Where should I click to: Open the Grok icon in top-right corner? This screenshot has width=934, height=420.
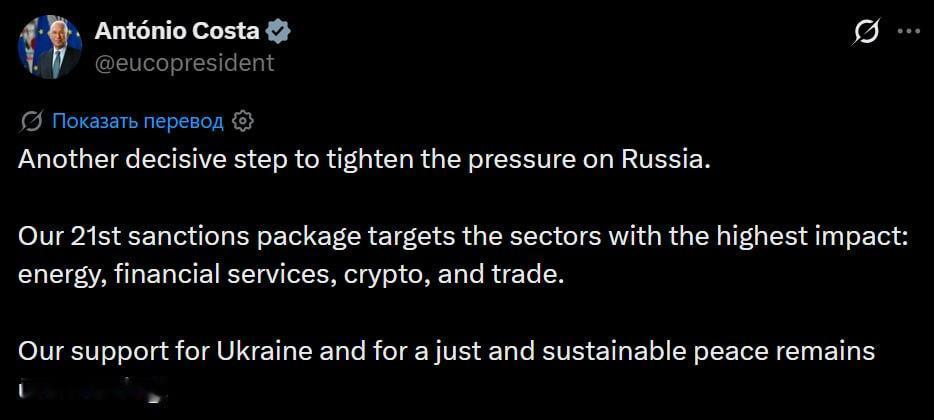[x=865, y=31]
